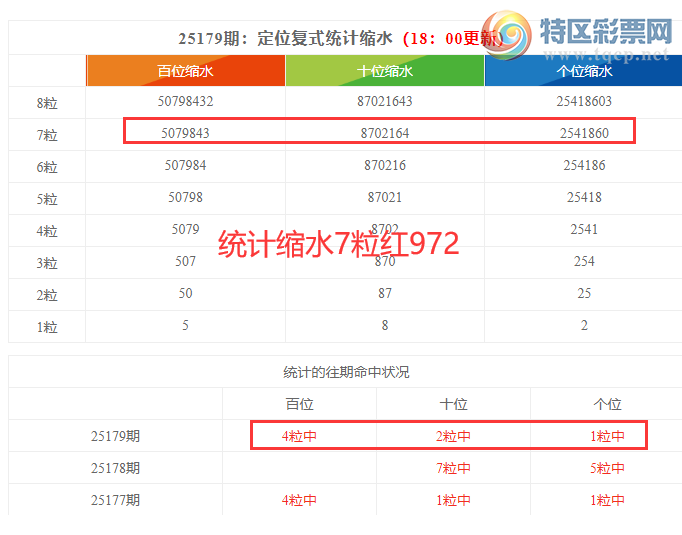Select the green 十位缩水 column header

coord(385,71)
